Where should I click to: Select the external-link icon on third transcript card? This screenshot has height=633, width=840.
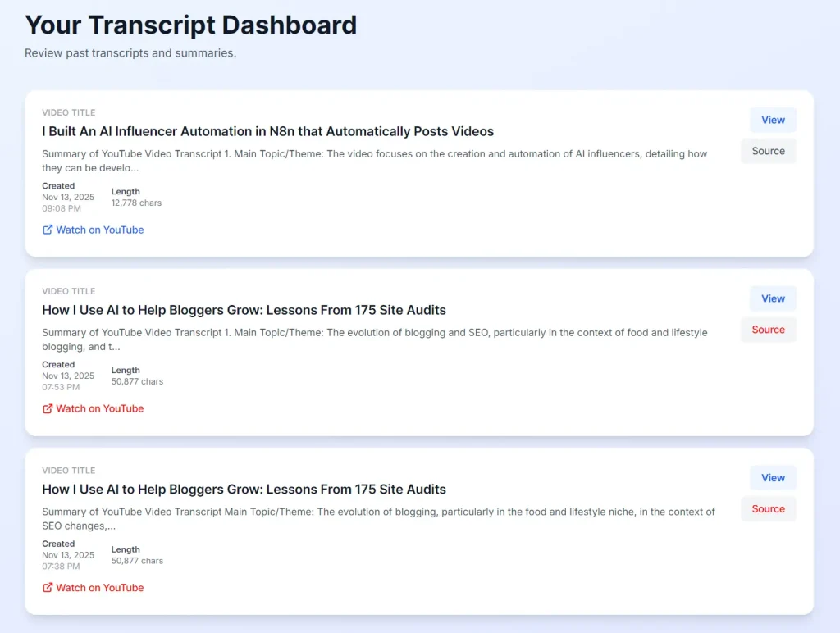pos(47,587)
